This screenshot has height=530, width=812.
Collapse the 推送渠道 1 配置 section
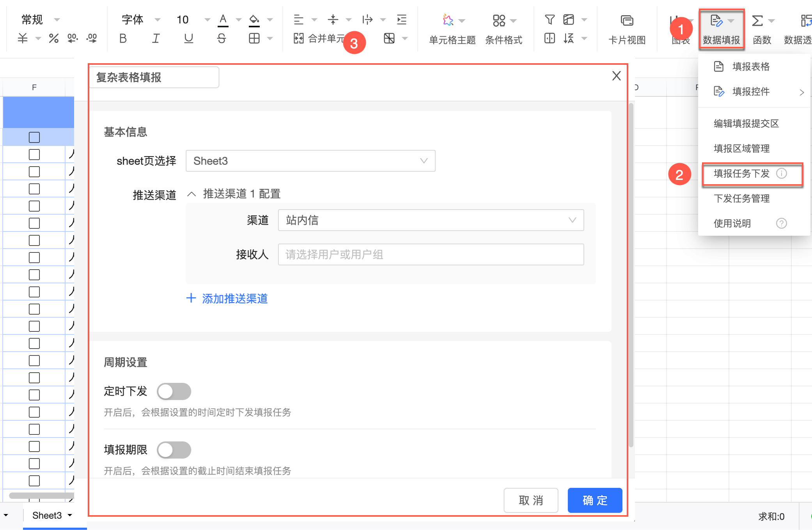point(191,194)
